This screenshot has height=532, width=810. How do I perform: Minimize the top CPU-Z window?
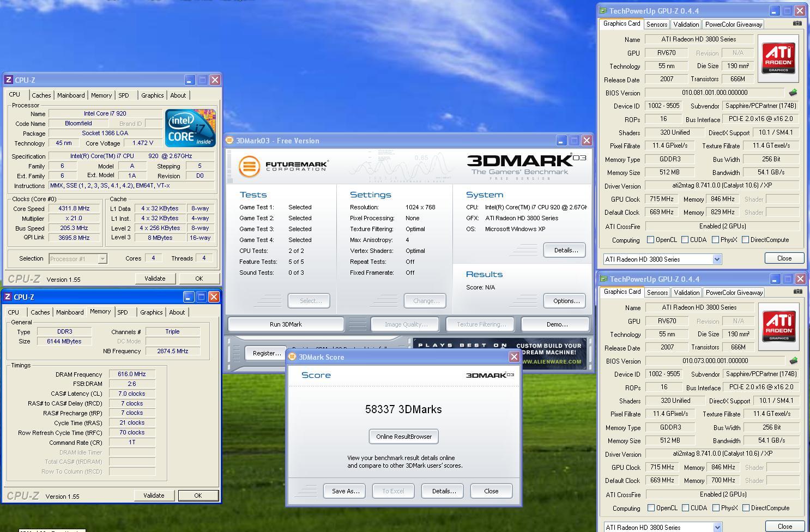click(189, 80)
